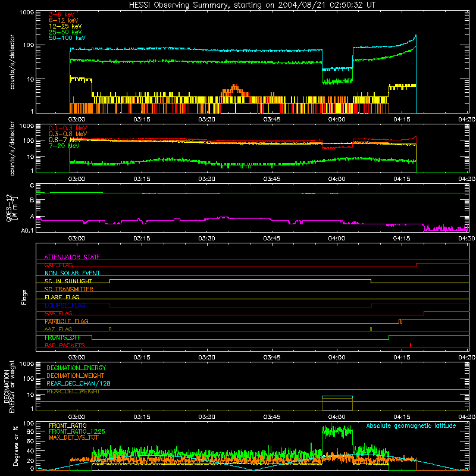Click the orange 0.3-0.8 MeV legend label
The width and height of the screenshot is (476, 476).
click(68, 134)
